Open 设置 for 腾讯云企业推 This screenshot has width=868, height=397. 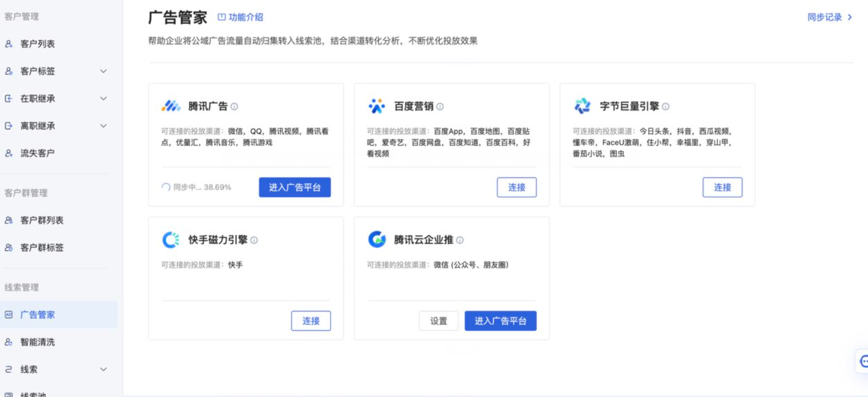coord(439,321)
